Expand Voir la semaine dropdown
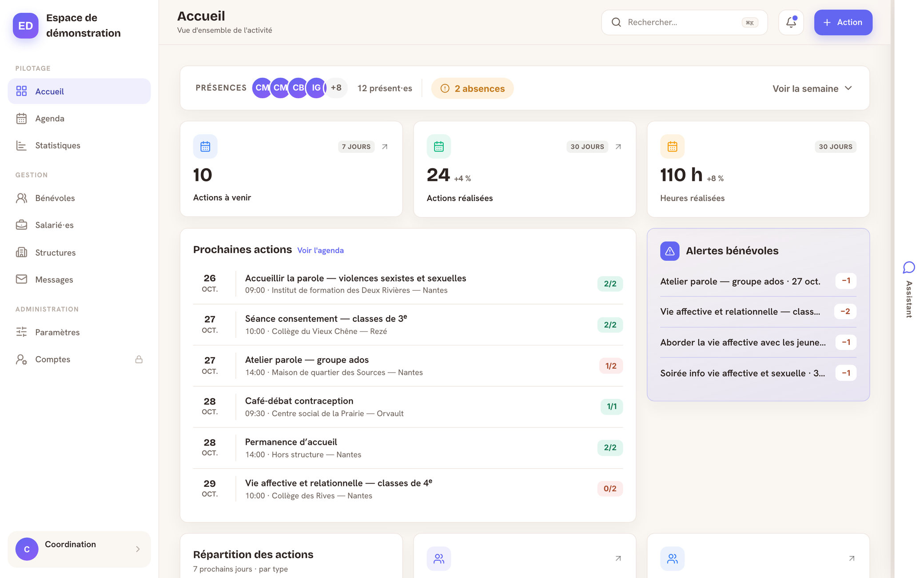This screenshot has height=578, width=924. click(812, 88)
